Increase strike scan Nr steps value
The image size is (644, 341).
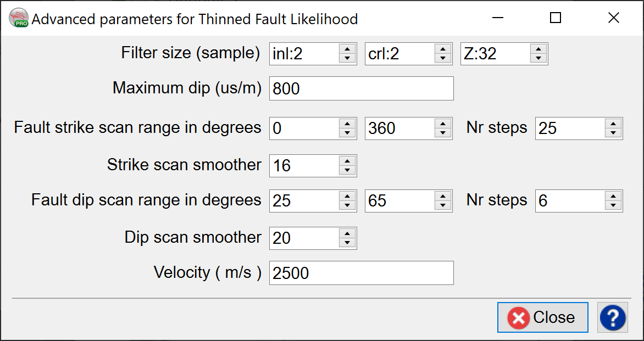(x=613, y=124)
